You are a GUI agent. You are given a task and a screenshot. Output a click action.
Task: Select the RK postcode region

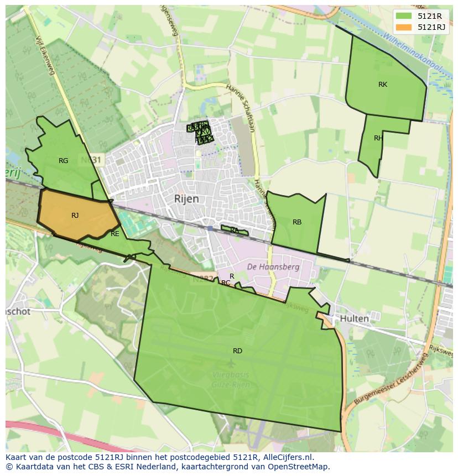pos(383,85)
